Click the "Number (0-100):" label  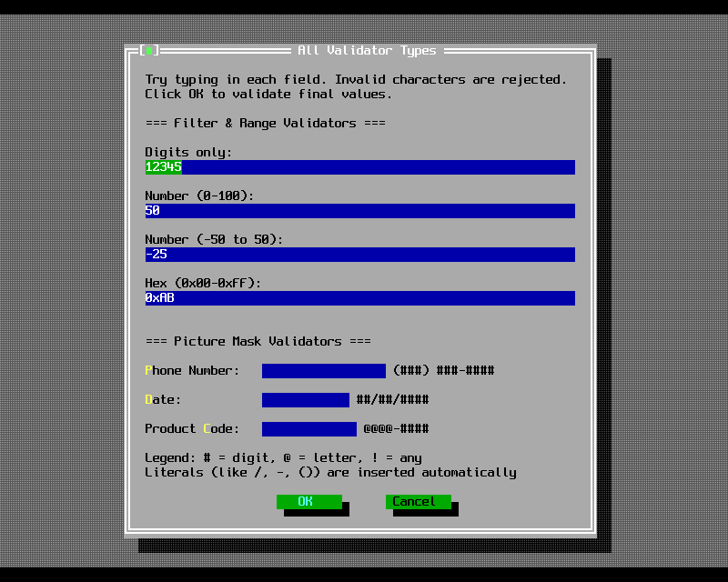click(x=199, y=196)
